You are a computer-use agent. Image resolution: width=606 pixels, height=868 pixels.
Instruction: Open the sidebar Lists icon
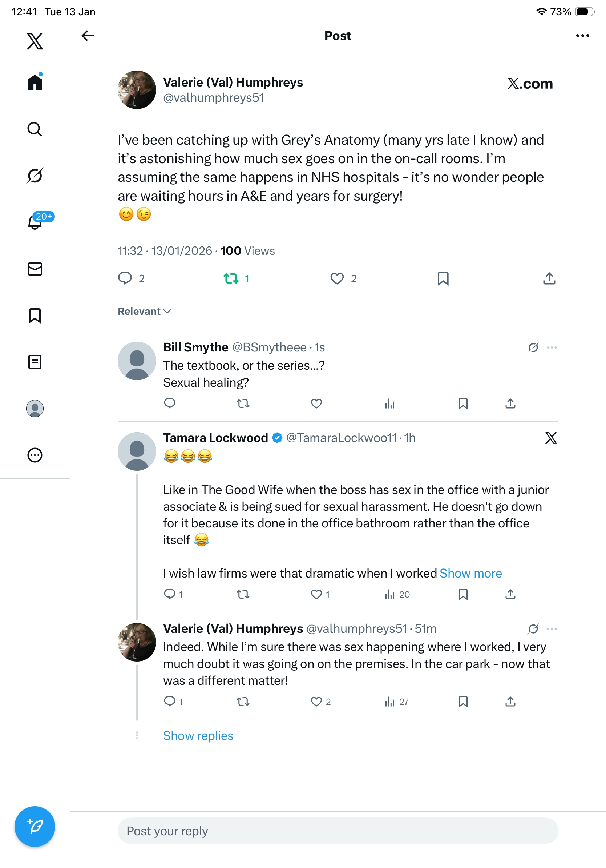pos(35,362)
